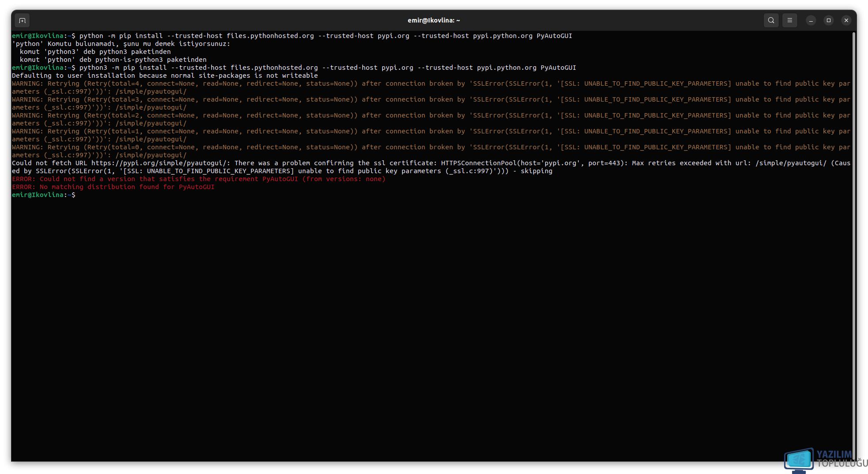This screenshot has height=474, width=868.
Task: Click the WARNING line with Retry(total=0
Action: [431, 151]
